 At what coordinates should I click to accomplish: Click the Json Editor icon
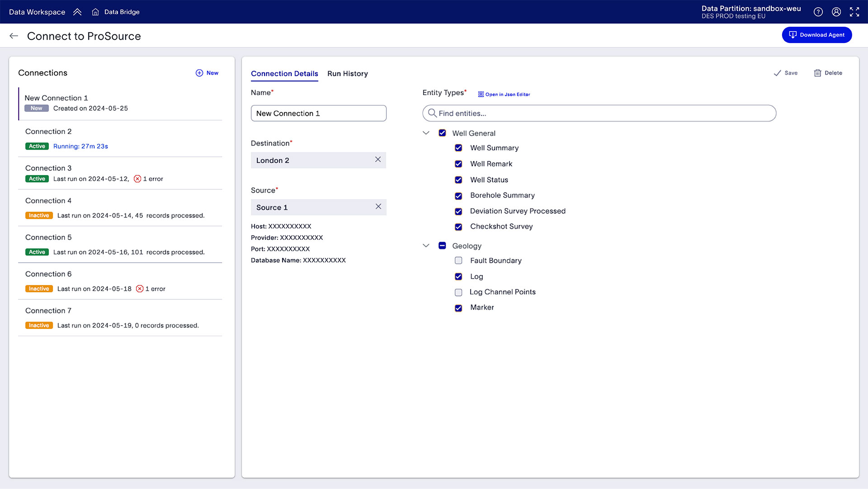(x=481, y=94)
